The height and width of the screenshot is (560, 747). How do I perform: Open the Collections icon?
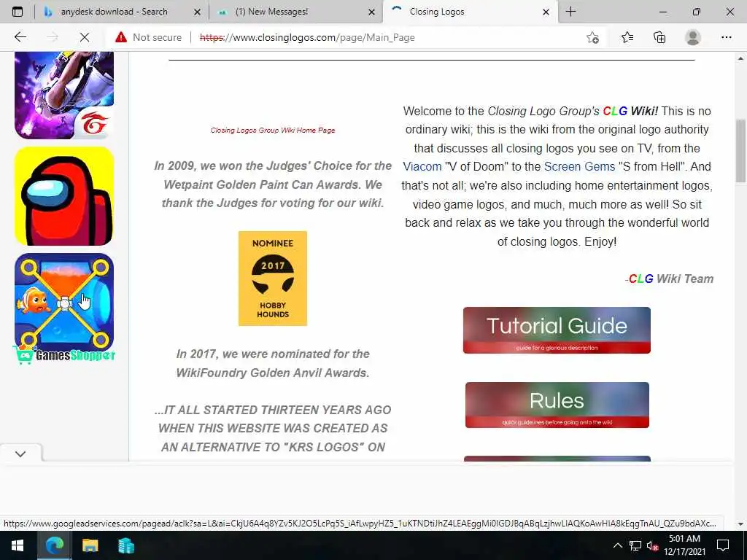(x=659, y=37)
